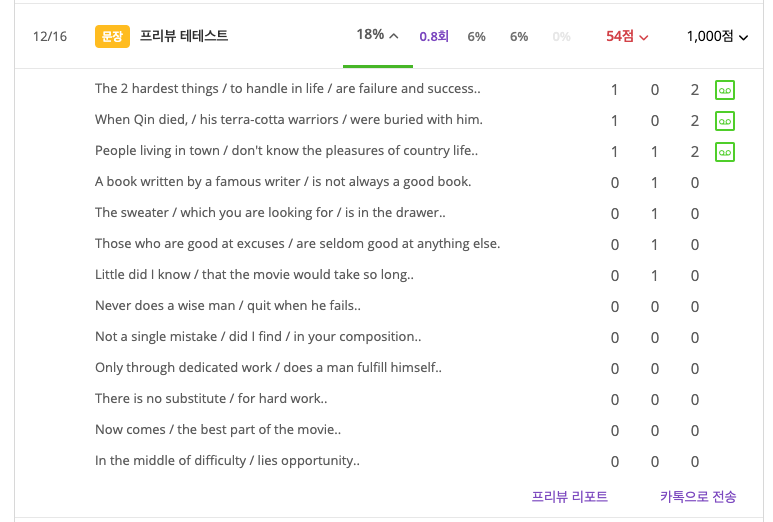Play recording for 'People living in town' sentence

click(725, 152)
